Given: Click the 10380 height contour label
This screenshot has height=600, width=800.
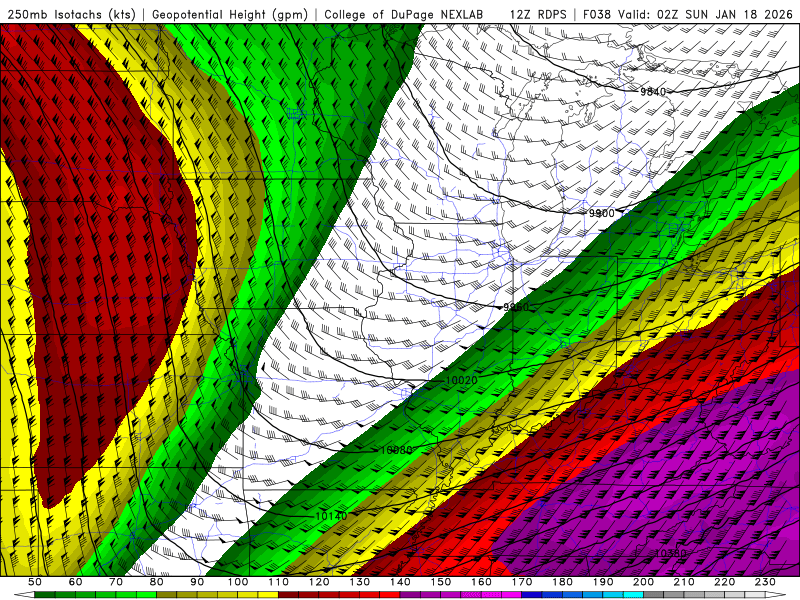Looking at the screenshot, I should 670,553.
